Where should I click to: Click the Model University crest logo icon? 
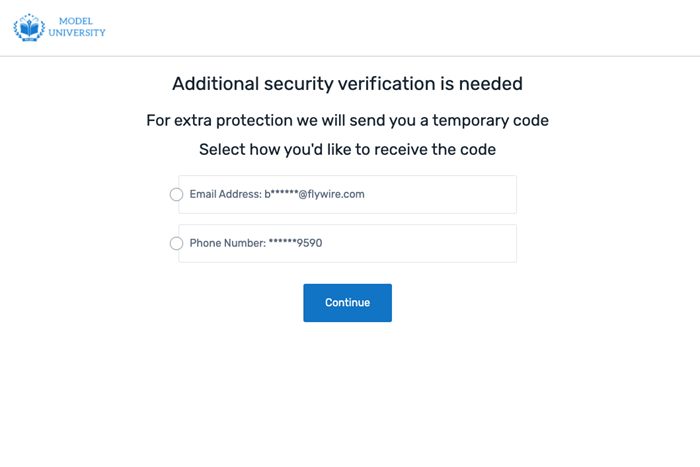pyautogui.click(x=29, y=27)
